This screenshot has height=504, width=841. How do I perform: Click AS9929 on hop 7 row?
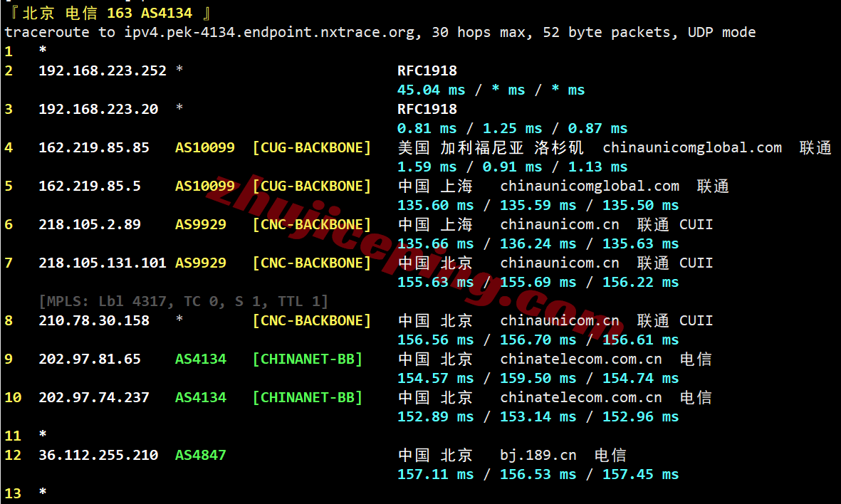pyautogui.click(x=201, y=263)
